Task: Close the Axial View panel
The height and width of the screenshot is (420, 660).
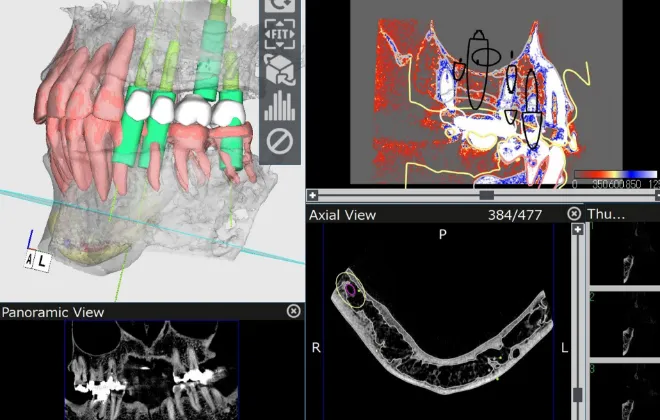Action: pyautogui.click(x=574, y=213)
